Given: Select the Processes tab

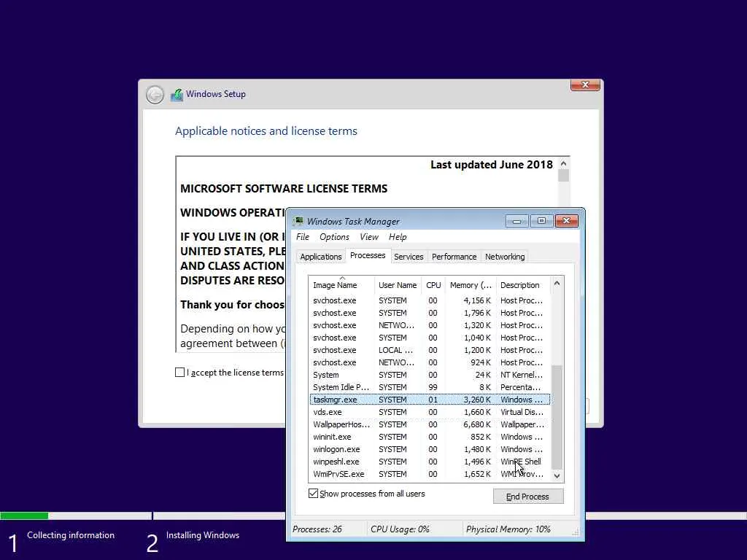Looking at the screenshot, I should point(368,256).
